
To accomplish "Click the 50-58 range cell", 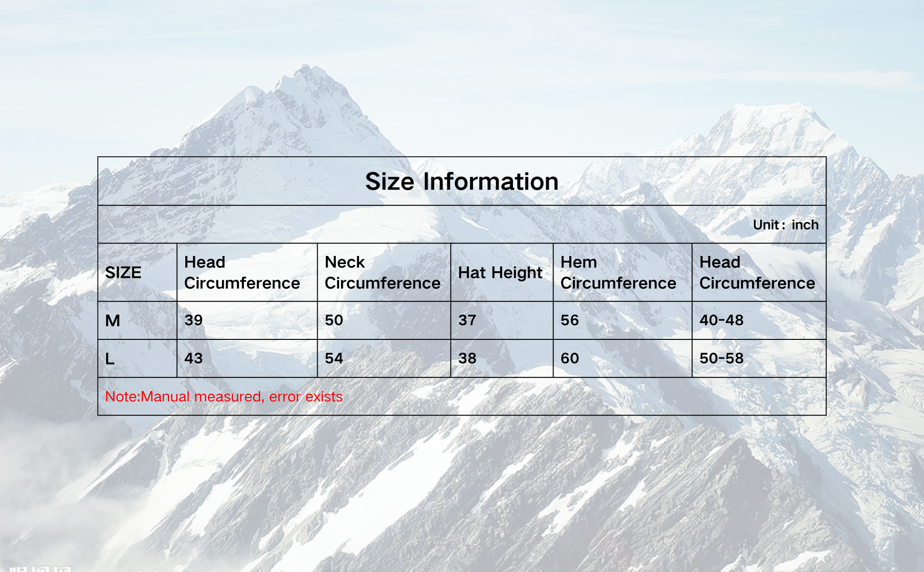I will [x=721, y=358].
